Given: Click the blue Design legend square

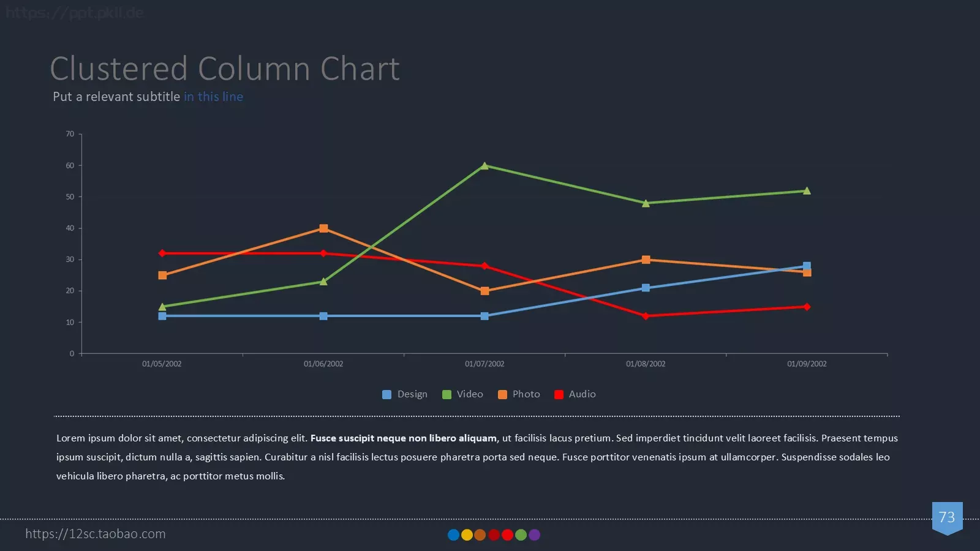Looking at the screenshot, I should coord(386,395).
